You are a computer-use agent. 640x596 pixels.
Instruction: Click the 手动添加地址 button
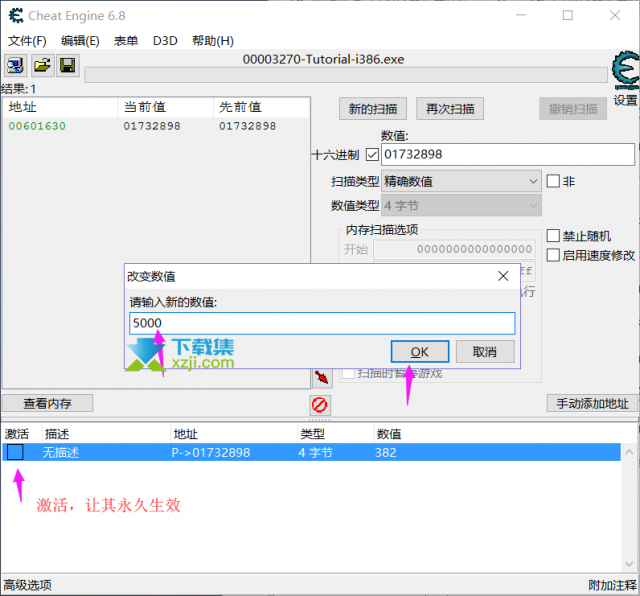(x=592, y=403)
